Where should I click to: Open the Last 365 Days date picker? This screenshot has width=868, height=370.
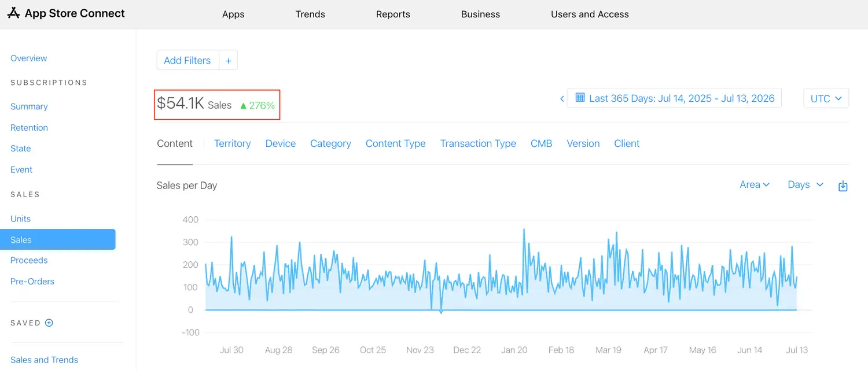pos(674,98)
